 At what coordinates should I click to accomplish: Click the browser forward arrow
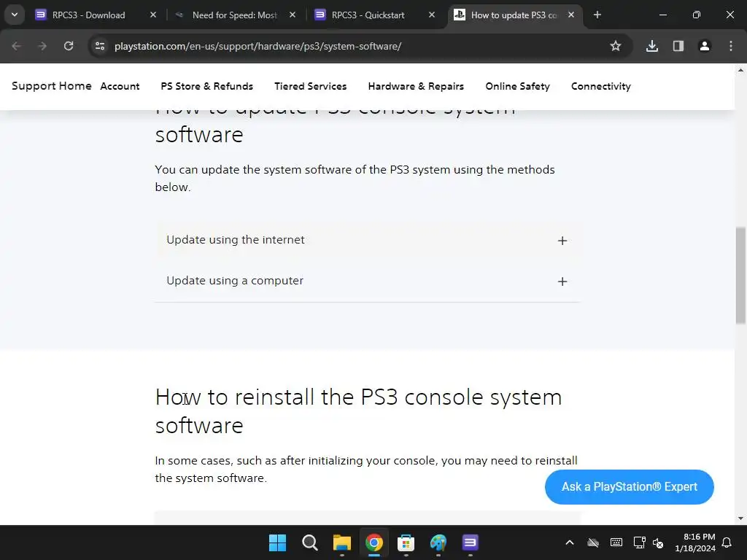point(42,46)
